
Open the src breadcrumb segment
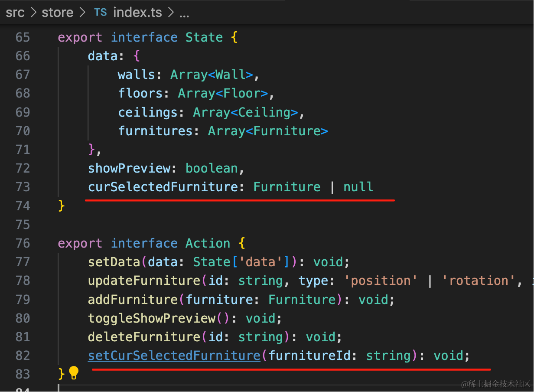click(15, 13)
